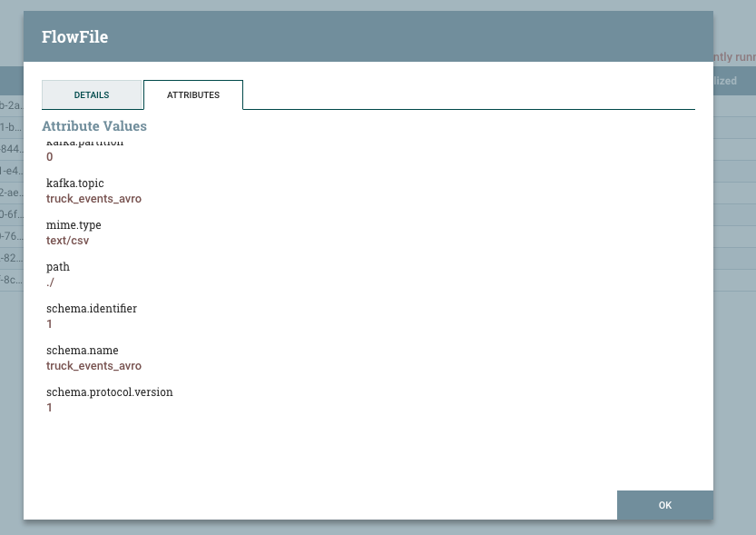
Task: Click the mime.type attribute name
Action: pos(74,225)
